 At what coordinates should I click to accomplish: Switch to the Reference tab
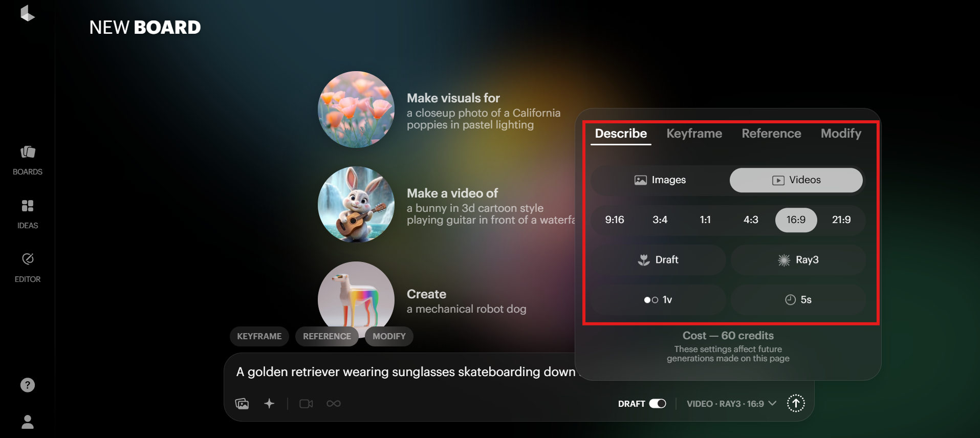tap(772, 134)
